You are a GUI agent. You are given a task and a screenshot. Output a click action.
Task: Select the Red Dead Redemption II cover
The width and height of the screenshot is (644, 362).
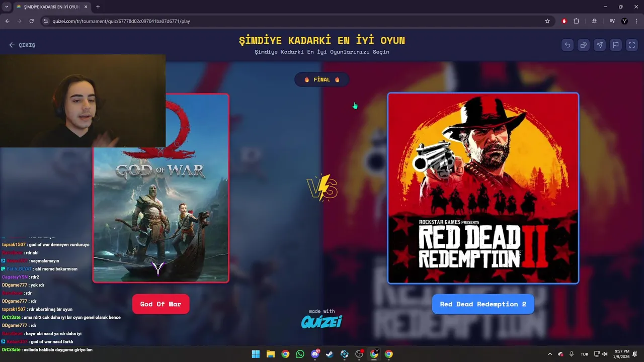(x=483, y=188)
